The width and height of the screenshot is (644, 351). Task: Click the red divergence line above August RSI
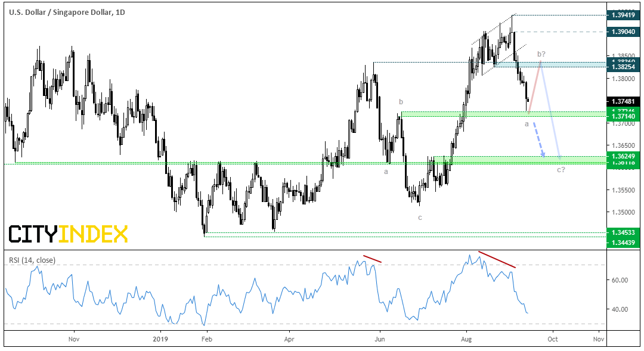tap(497, 259)
